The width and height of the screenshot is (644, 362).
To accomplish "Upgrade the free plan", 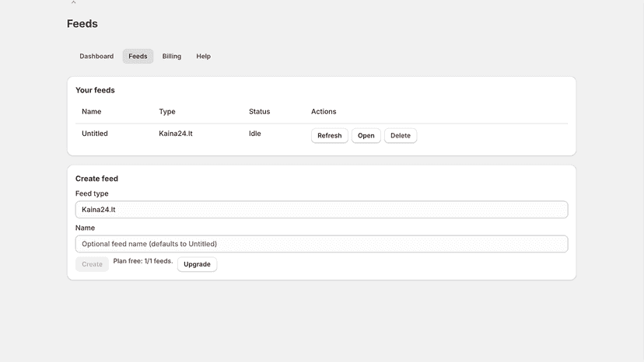I will (x=197, y=264).
